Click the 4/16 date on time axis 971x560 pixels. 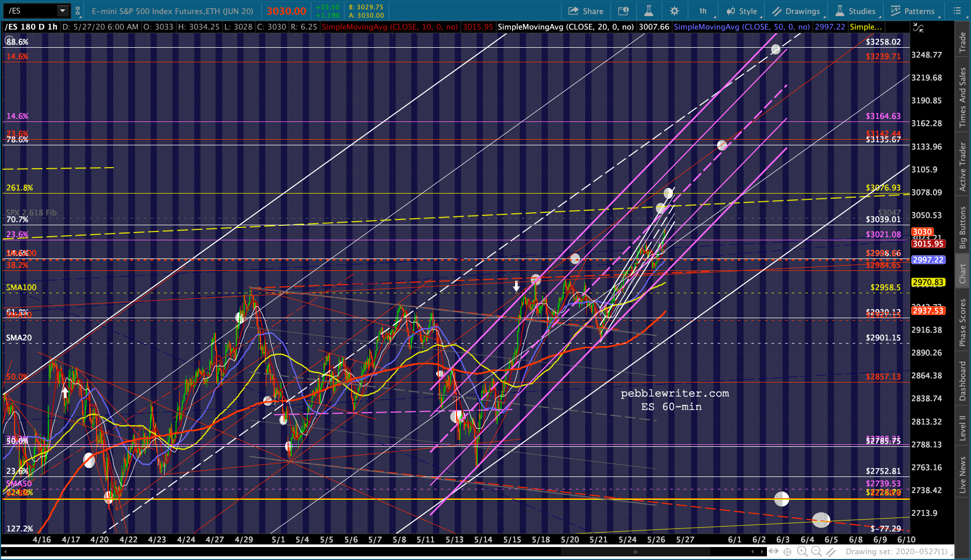point(42,540)
